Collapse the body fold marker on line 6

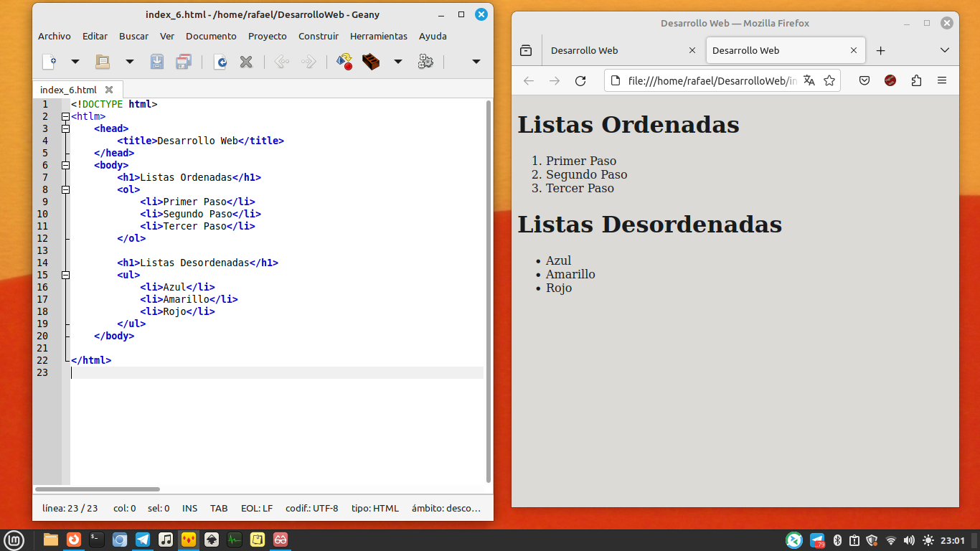pyautogui.click(x=65, y=165)
